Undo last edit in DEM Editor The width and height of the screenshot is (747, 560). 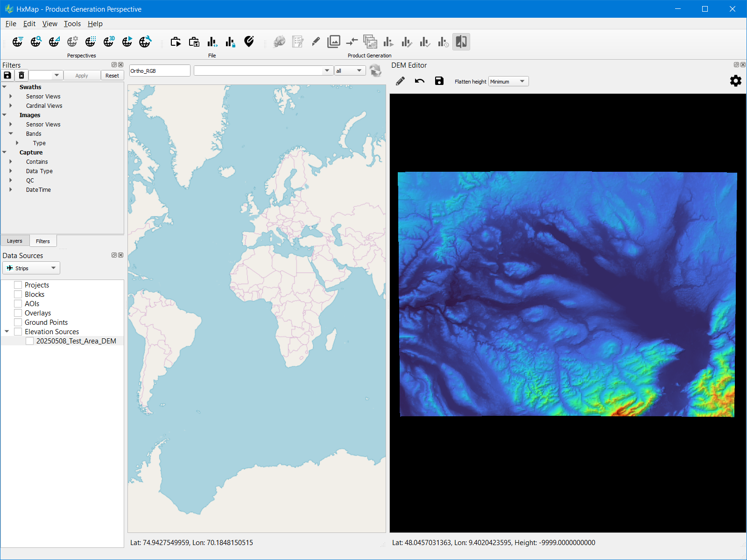coord(419,81)
